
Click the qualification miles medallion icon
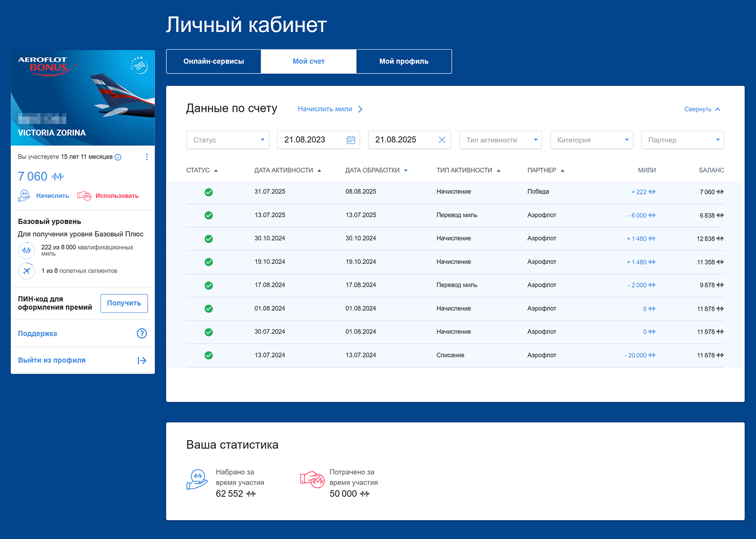[26, 251]
